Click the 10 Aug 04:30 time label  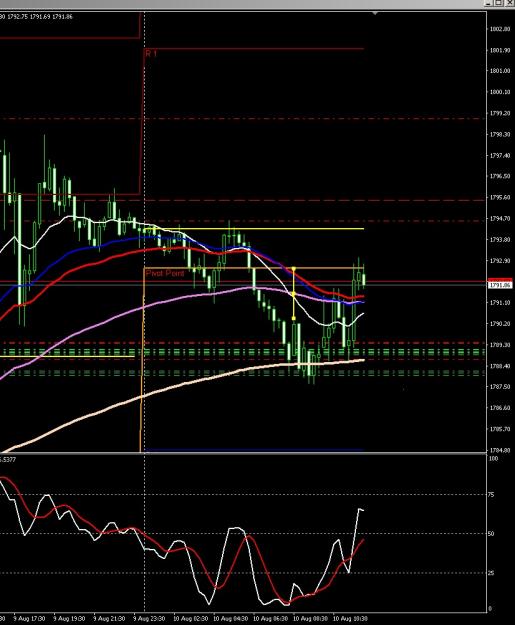(230, 619)
